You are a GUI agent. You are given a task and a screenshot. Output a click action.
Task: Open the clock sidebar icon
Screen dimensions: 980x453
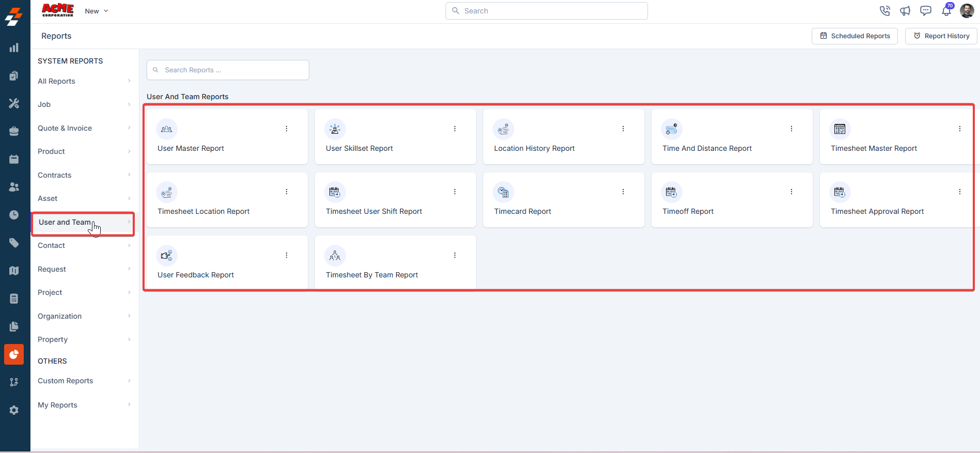pos(14,215)
